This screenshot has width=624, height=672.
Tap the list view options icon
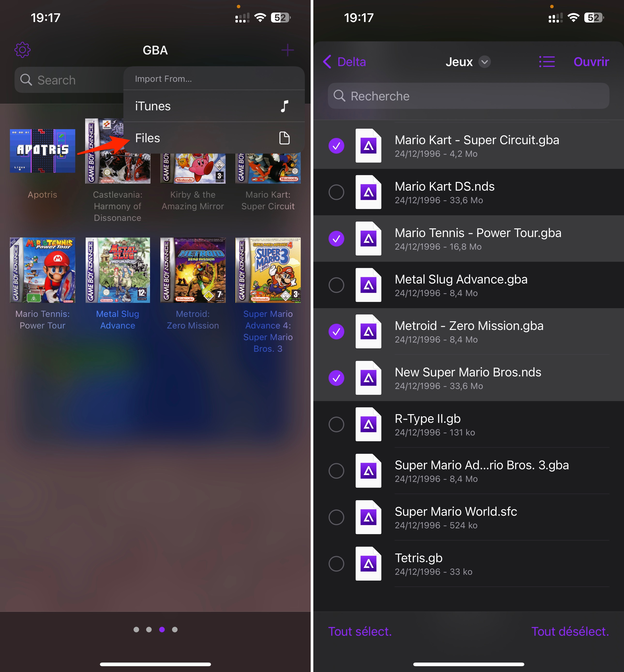547,62
